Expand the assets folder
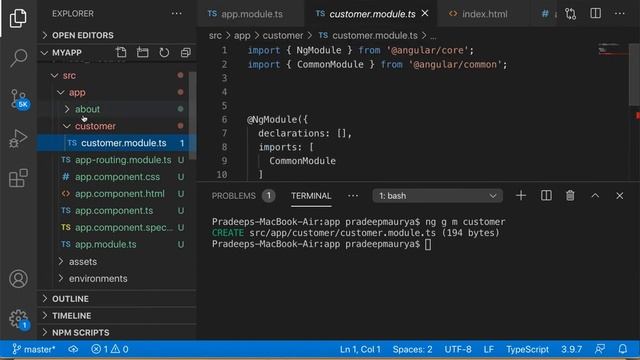 click(x=83, y=261)
